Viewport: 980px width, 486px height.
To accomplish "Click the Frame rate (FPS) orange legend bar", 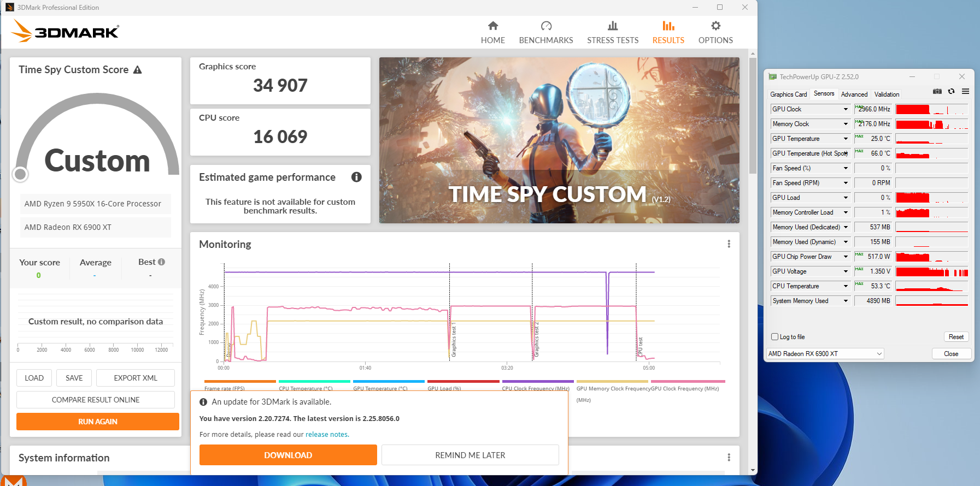I will (x=240, y=381).
